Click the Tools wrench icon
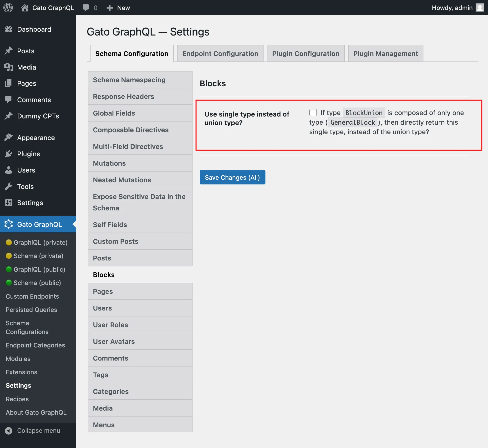The image size is (488, 448). tap(9, 186)
